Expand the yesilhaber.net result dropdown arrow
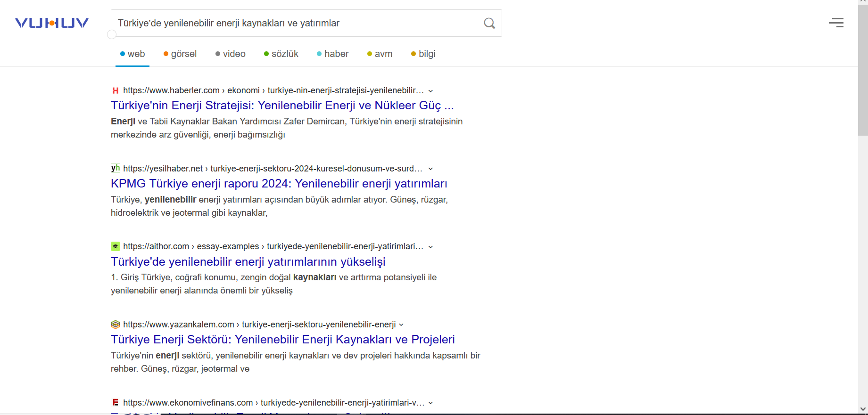Screen dimensions: 868x415 [x=430, y=169]
